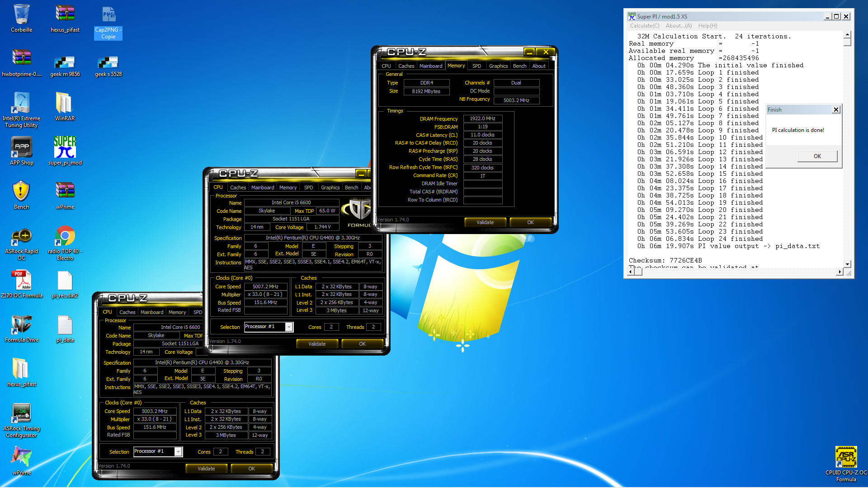Open the Calculate(C) menu in Super PI
Viewport: 868px width, 488px height.
(x=645, y=26)
